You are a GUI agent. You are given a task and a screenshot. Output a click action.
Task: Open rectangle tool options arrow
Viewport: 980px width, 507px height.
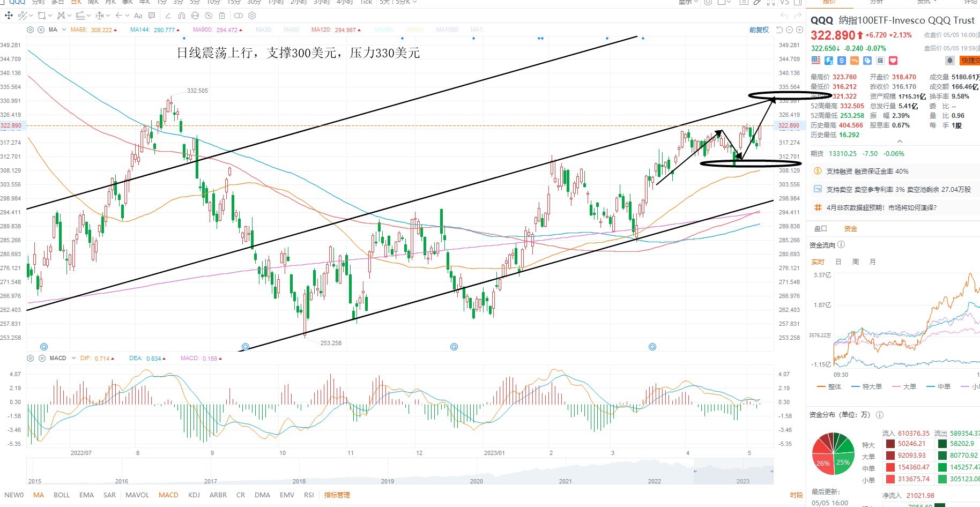50,16
